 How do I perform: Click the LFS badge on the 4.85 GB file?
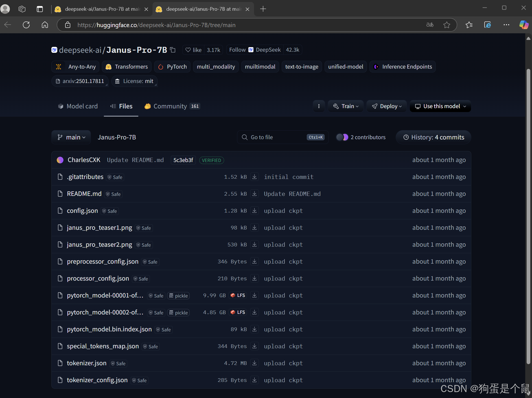238,312
